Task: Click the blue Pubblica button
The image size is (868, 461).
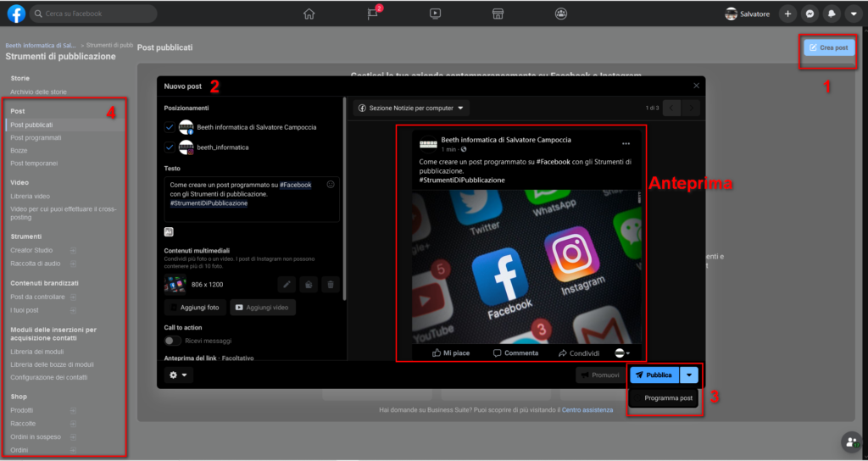Action: point(654,375)
